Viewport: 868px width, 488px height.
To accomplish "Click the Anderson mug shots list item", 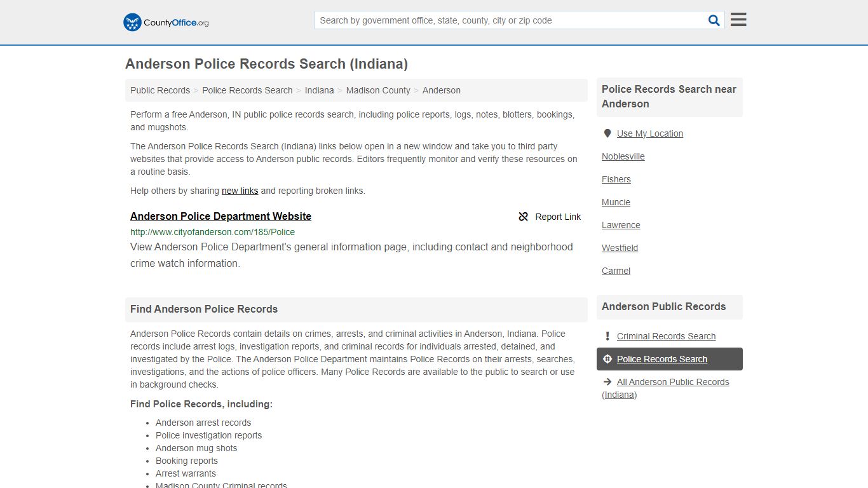I will tap(196, 448).
